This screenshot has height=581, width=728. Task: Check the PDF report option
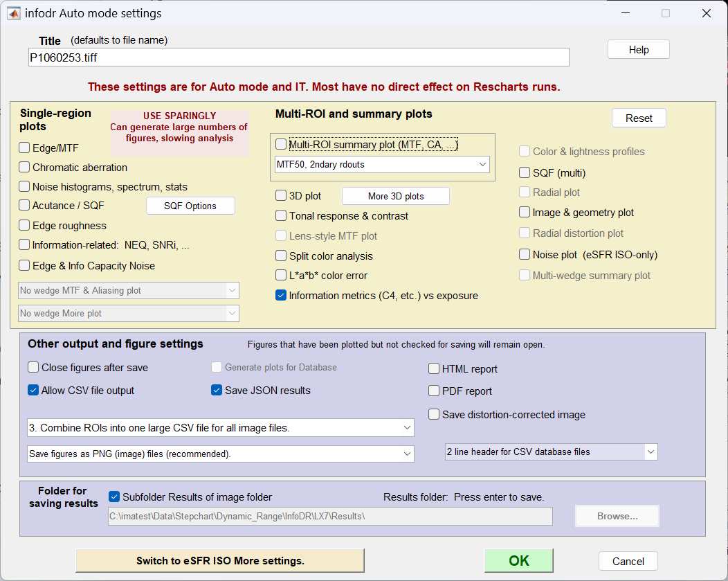434,391
